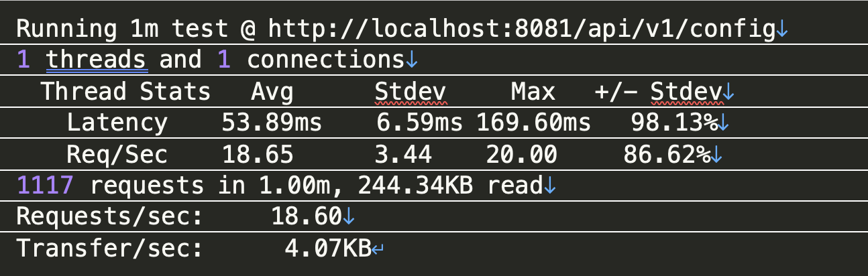Select the 53.89ms average latency value
Screen dimensions: 868x276
coord(272,123)
